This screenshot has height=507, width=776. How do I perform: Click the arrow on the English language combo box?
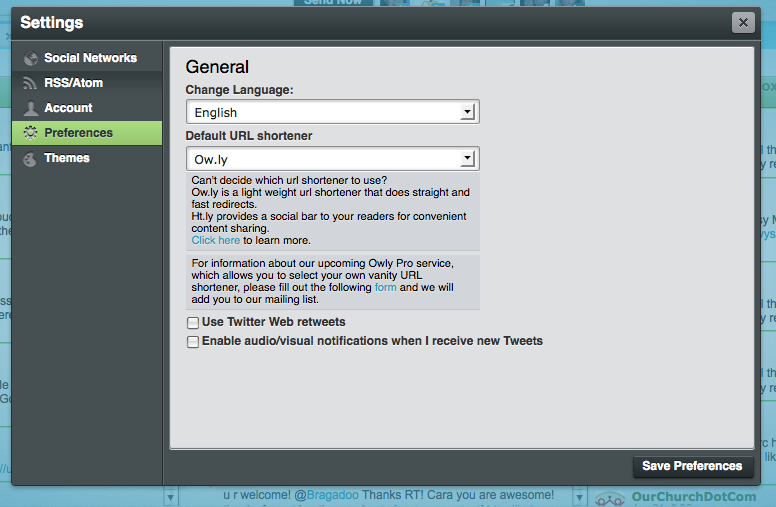point(467,112)
